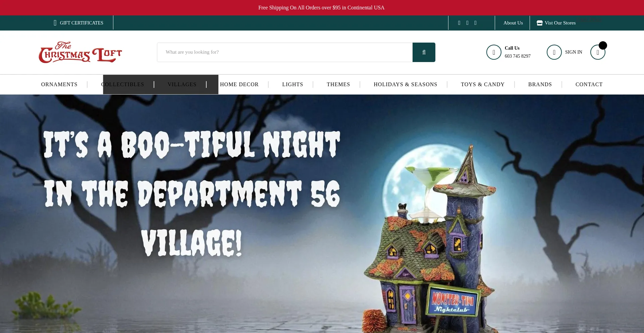Open the About Us link
The width and height of the screenshot is (644, 333).
point(513,23)
